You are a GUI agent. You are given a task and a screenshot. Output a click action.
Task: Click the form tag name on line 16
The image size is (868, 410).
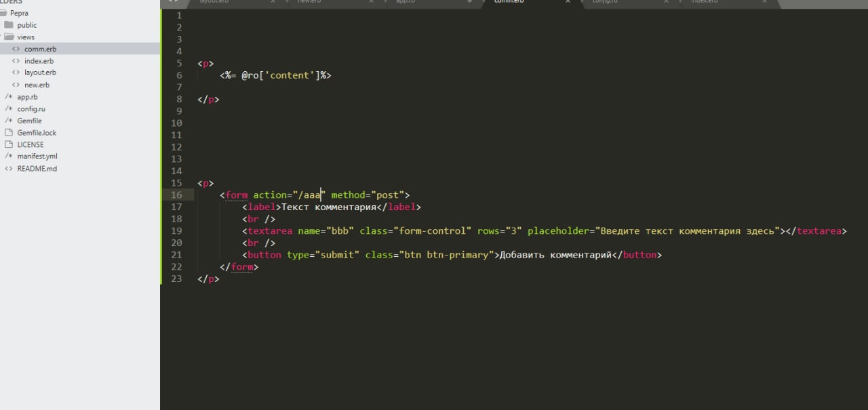(x=237, y=195)
